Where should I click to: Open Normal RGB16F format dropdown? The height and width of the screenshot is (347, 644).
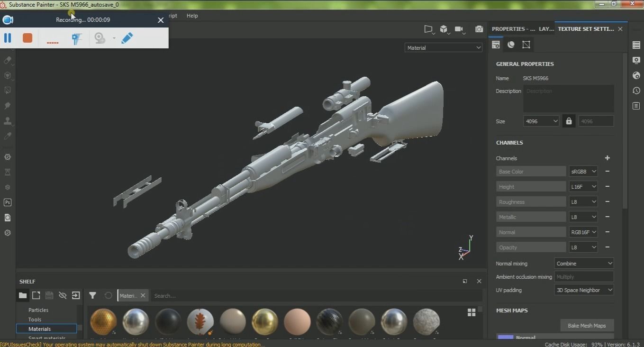[x=583, y=232]
